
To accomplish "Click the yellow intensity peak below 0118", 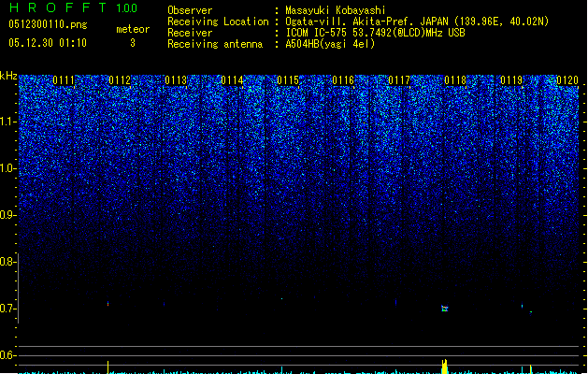I will 445,367.
